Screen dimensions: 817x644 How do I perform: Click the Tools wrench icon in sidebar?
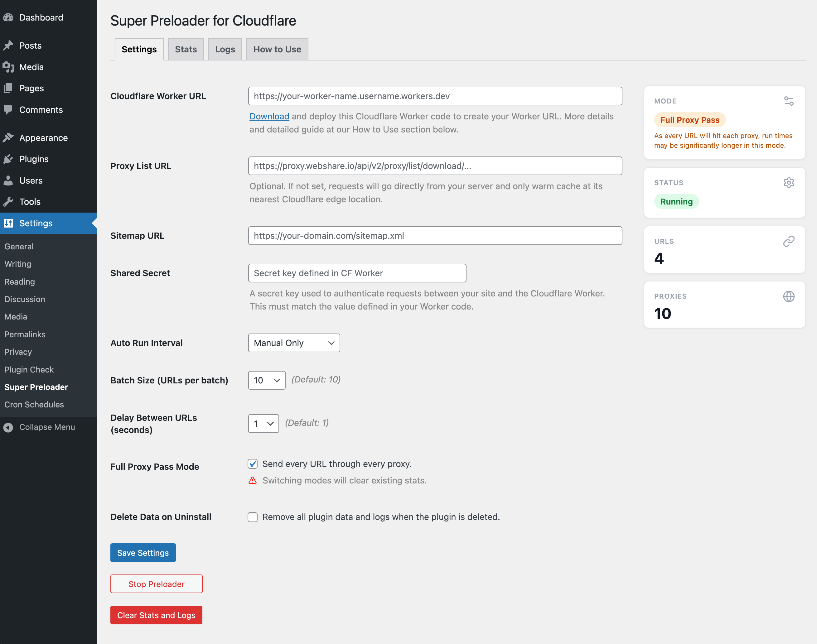tap(8, 202)
